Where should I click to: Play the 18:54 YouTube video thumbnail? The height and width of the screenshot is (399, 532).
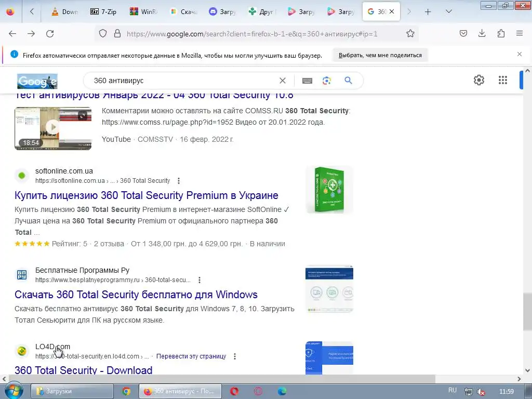pyautogui.click(x=53, y=128)
